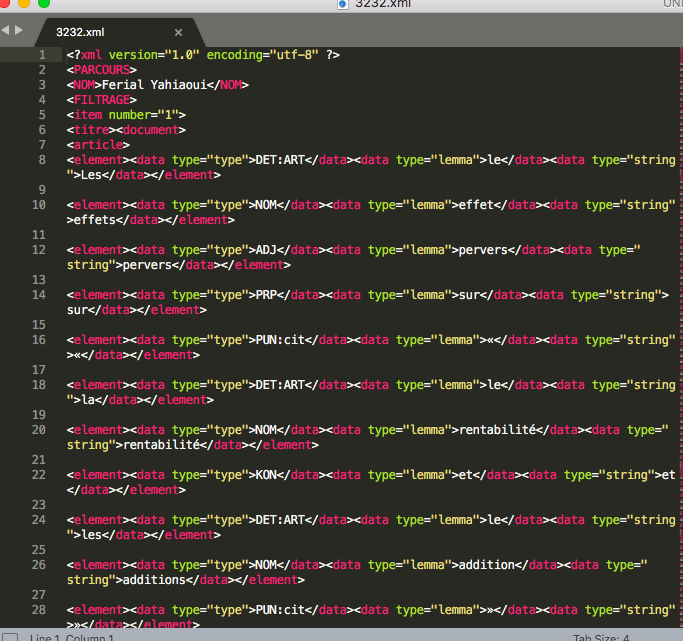
Task: Select the 3232.xml tab
Action: (80, 32)
